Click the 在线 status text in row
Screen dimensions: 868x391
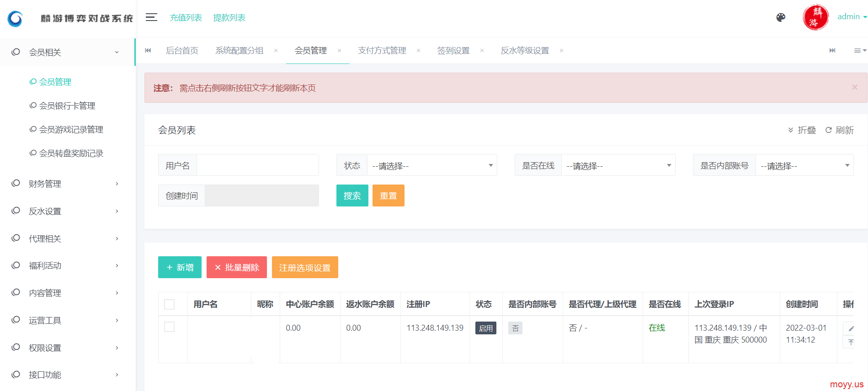pos(657,328)
